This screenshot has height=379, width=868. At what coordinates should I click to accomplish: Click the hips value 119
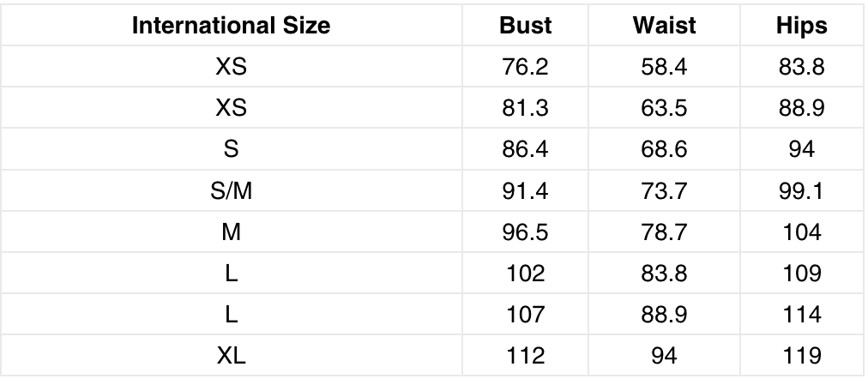click(802, 357)
